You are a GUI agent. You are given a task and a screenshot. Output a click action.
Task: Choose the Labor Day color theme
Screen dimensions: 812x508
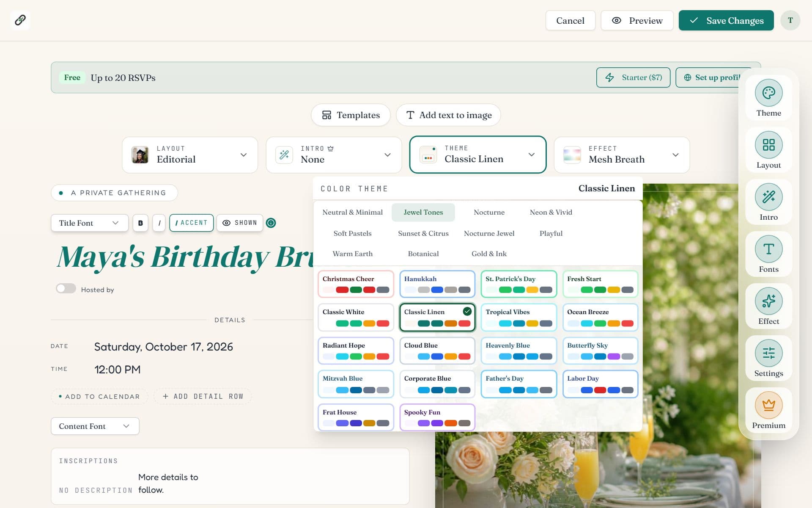coord(600,384)
